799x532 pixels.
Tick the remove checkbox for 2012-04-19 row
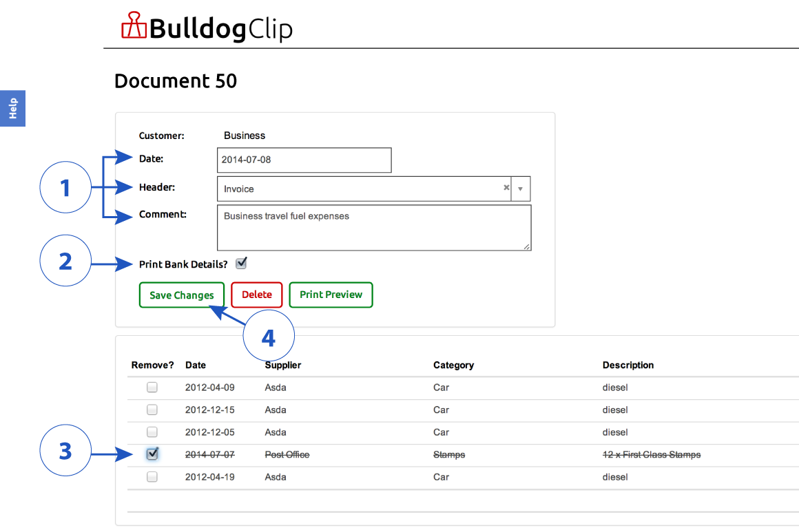pyautogui.click(x=152, y=477)
